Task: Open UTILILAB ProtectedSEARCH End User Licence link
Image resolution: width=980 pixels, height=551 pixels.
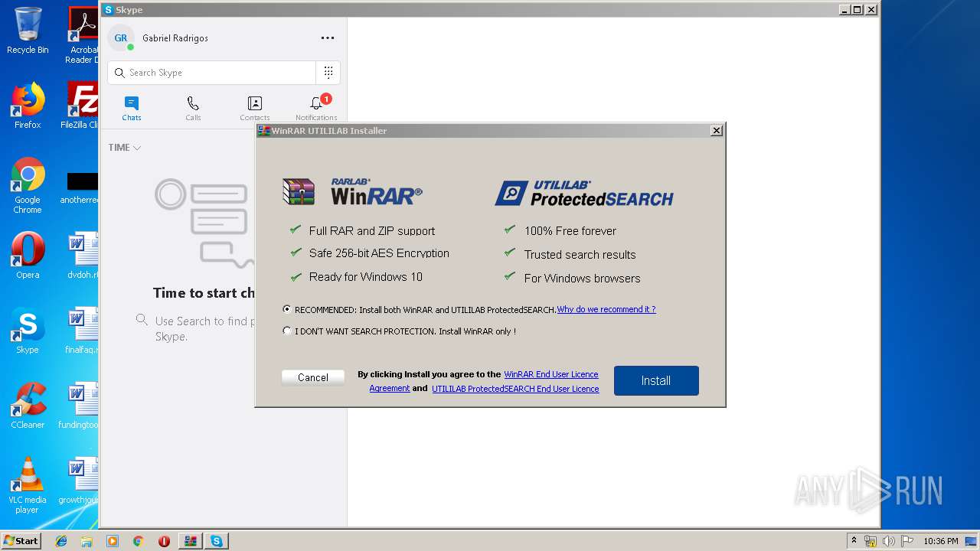Action: pos(515,389)
